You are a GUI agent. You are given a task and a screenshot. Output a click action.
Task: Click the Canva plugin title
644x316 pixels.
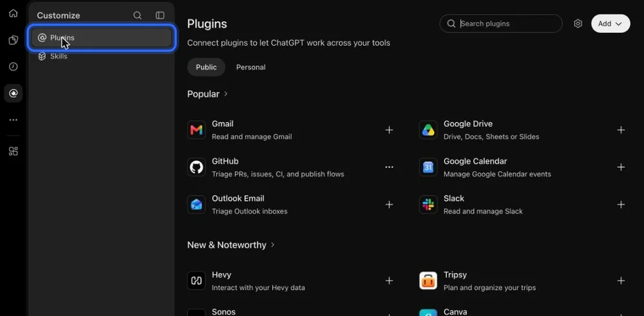pos(455,312)
